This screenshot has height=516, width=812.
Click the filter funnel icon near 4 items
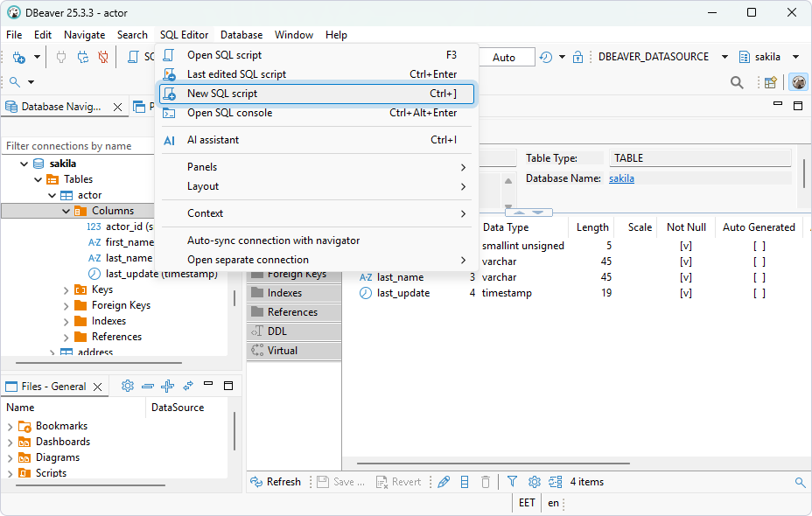[x=512, y=481]
